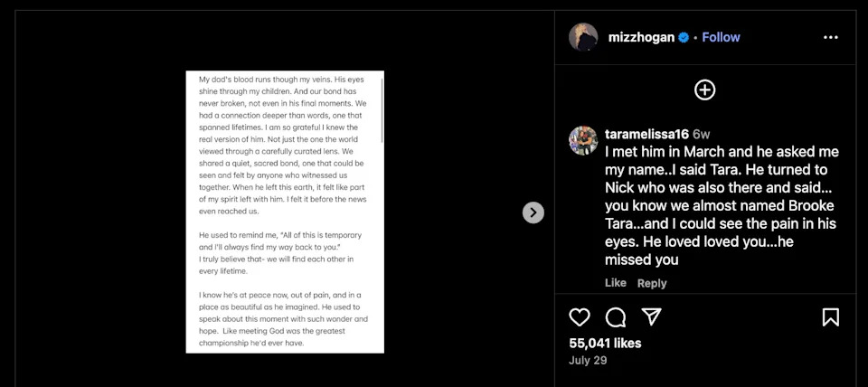Viewport: 868px width, 387px height.
Task: Like the post with the heart icon
Action: [x=580, y=317]
